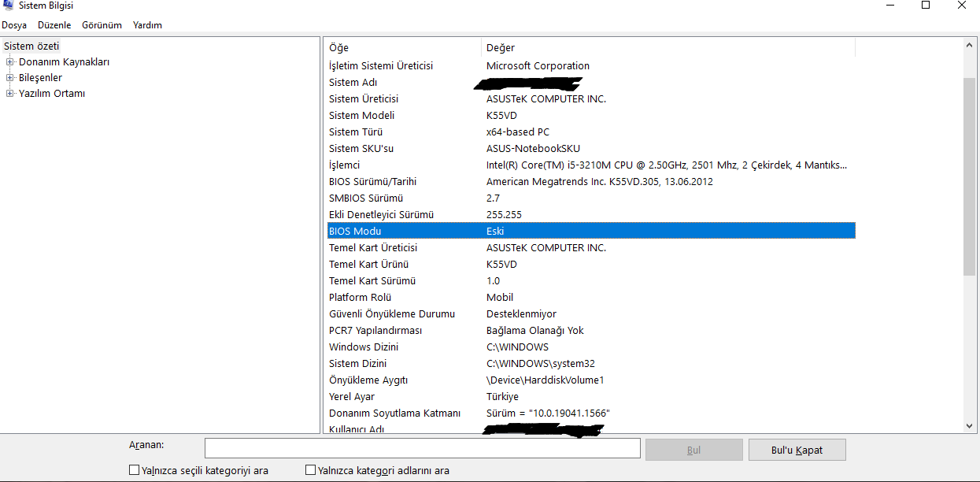Click the ASUS-NotebookSKU value

(533, 148)
